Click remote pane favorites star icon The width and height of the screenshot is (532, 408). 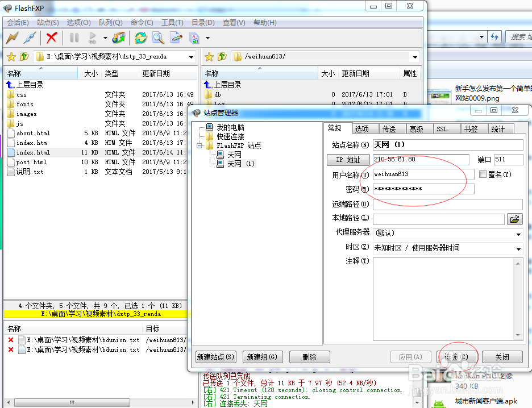tap(209, 57)
